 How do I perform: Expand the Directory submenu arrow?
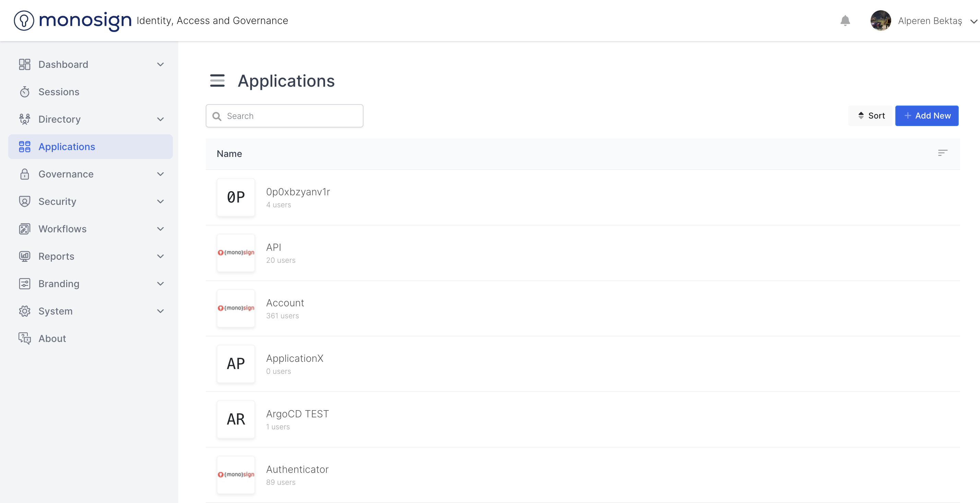(x=160, y=119)
